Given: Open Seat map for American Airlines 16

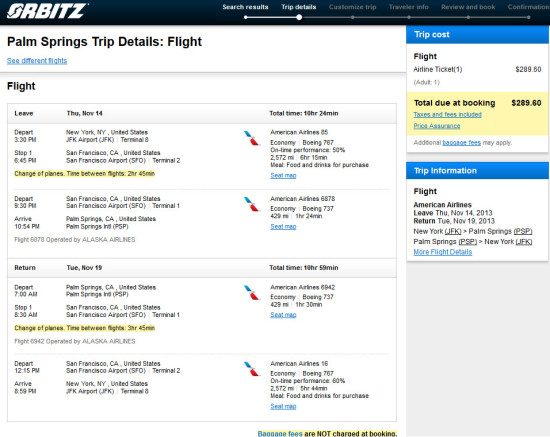Looking at the screenshot, I should click(x=283, y=406).
